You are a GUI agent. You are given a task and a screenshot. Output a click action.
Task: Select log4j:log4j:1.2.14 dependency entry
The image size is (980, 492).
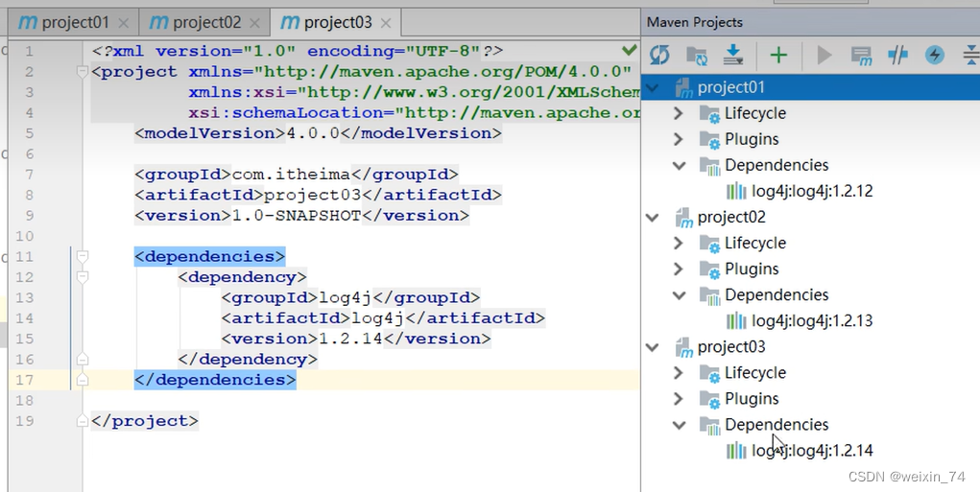pos(812,451)
